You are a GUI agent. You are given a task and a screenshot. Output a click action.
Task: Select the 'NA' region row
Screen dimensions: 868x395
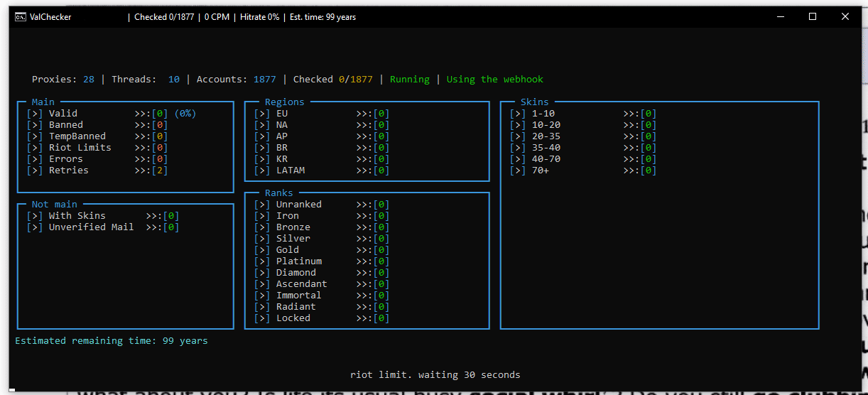coord(322,125)
